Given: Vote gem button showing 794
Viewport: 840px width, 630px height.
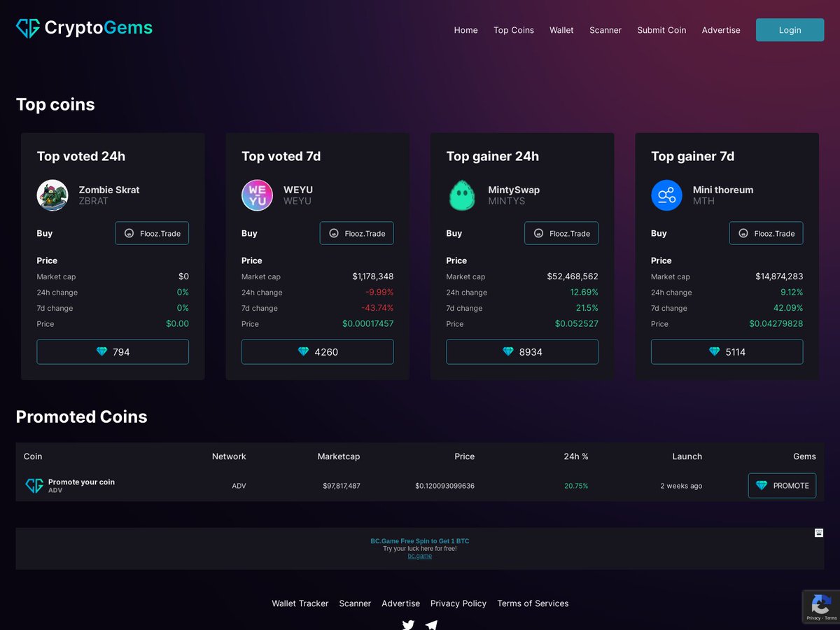Looking at the screenshot, I should tap(113, 352).
